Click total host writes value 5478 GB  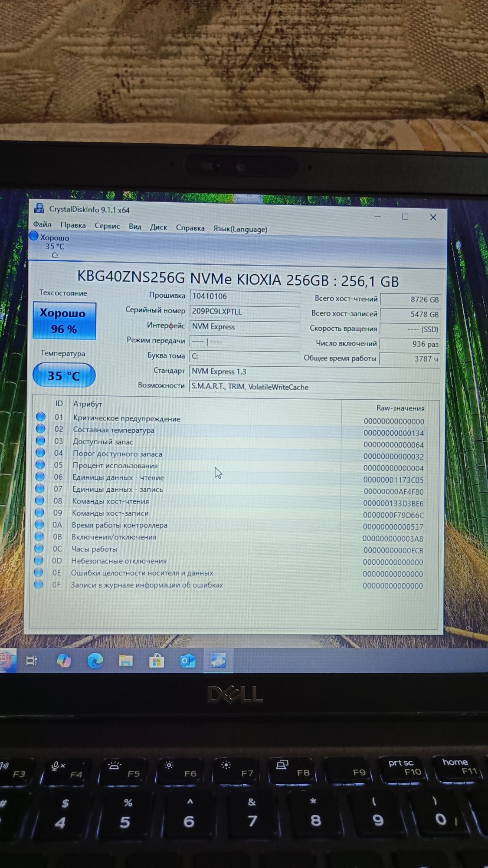[410, 314]
